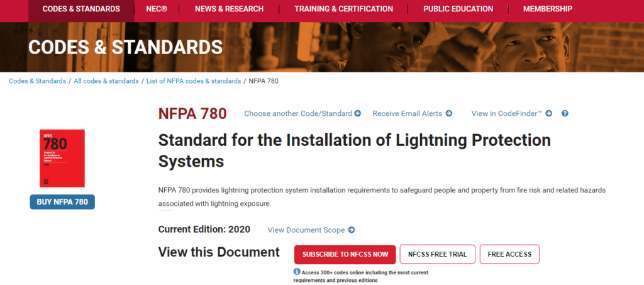This screenshot has height=285, width=644.
Task: Click the Standard for the Installation title
Action: 355,151
